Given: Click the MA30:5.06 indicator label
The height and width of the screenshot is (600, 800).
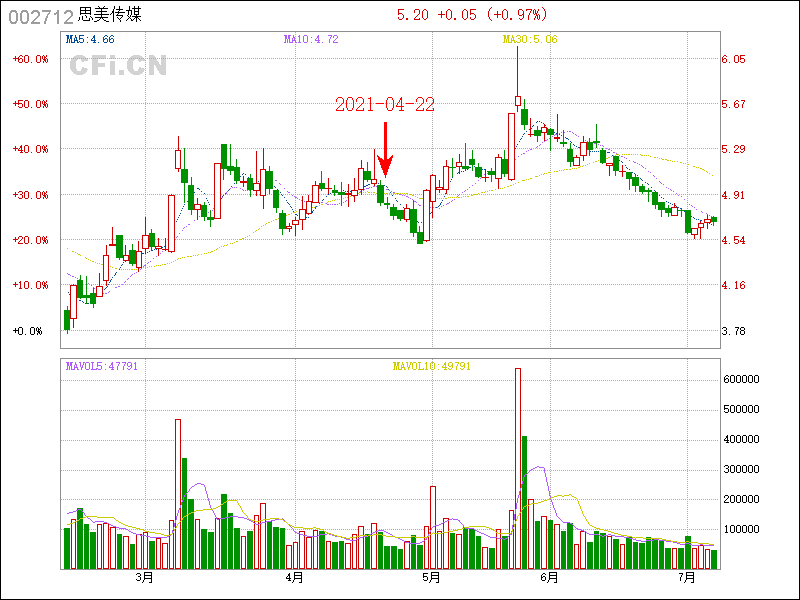Looking at the screenshot, I should coord(529,39).
